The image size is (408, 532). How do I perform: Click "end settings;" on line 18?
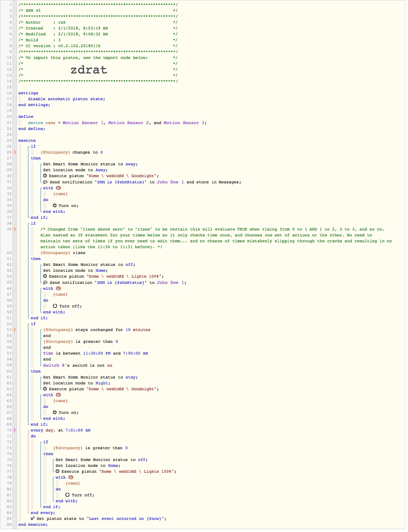pyautogui.click(x=34, y=105)
